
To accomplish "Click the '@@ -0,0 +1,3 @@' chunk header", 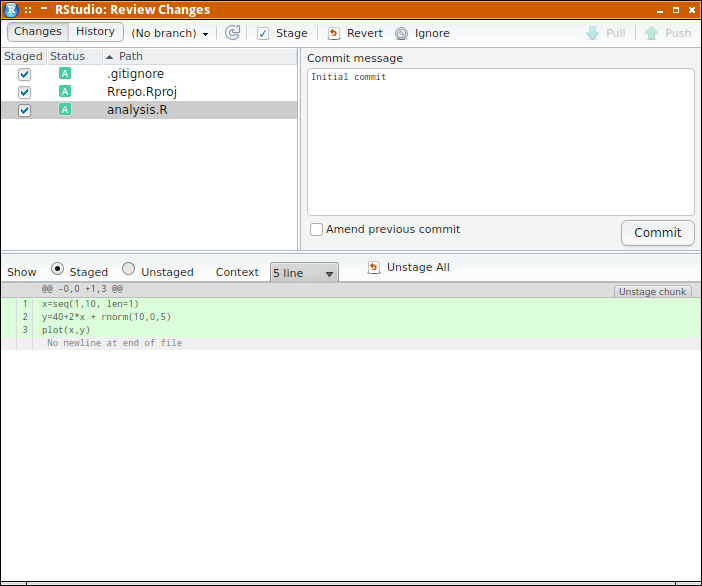I will tap(82, 289).
